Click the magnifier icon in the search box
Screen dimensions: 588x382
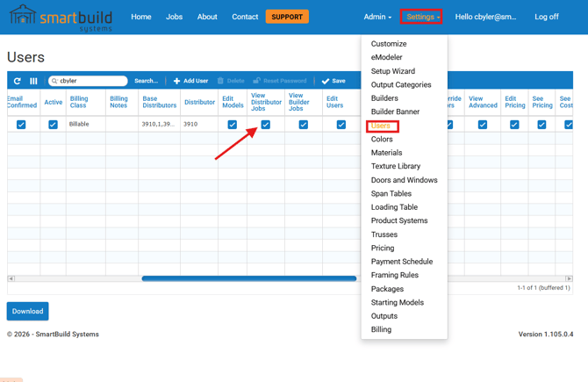[54, 81]
